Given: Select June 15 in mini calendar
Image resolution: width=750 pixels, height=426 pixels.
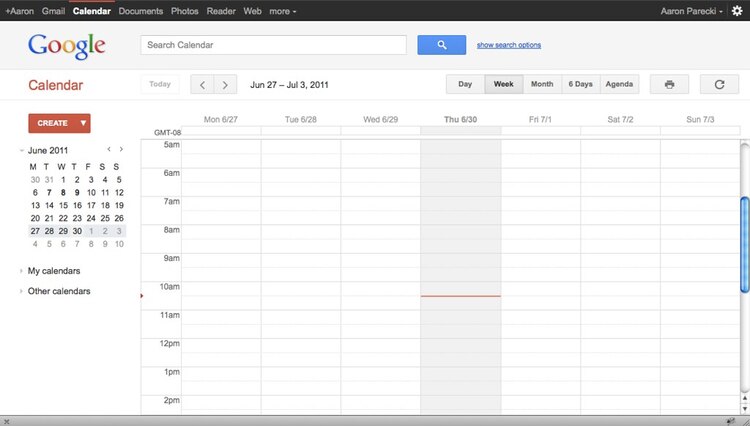Looking at the screenshot, I should pyautogui.click(x=63, y=205).
